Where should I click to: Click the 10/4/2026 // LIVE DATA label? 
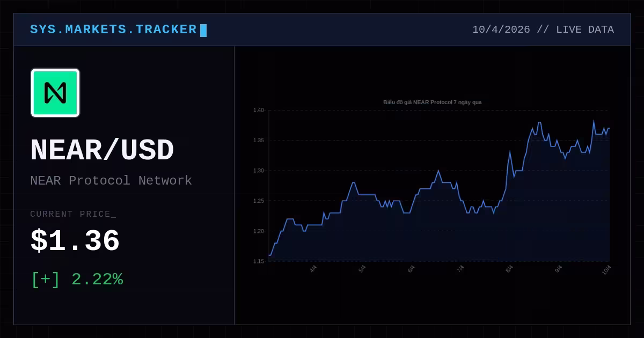click(x=543, y=30)
